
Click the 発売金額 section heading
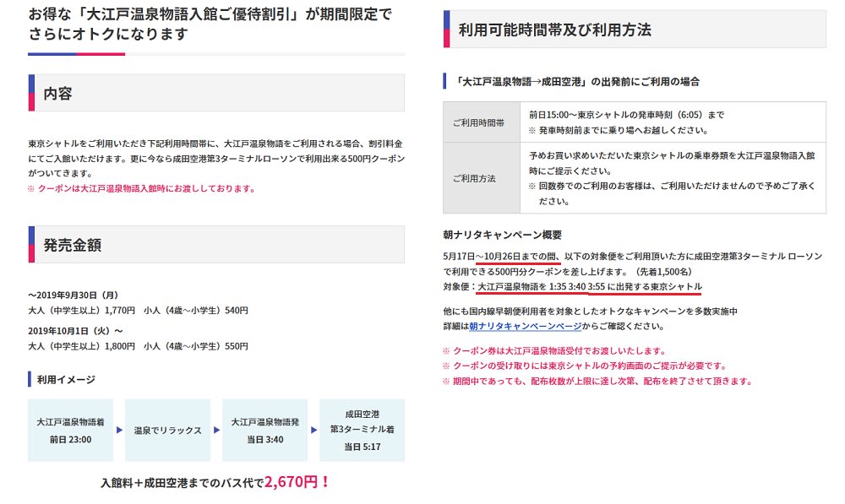[216, 245]
